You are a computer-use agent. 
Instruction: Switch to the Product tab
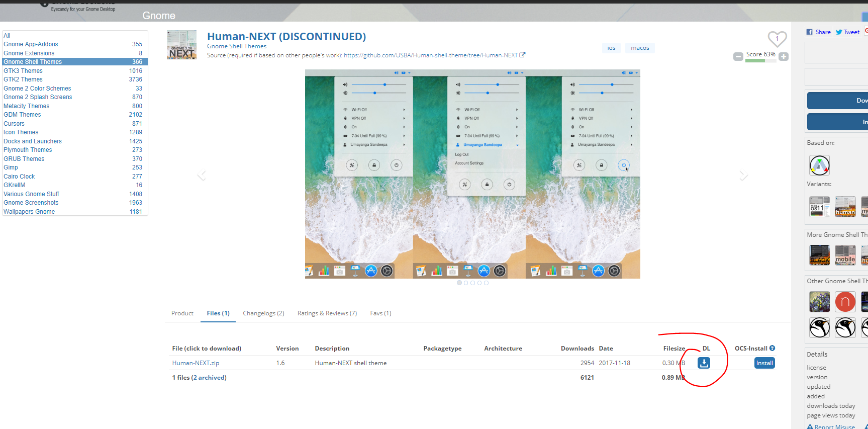(182, 313)
